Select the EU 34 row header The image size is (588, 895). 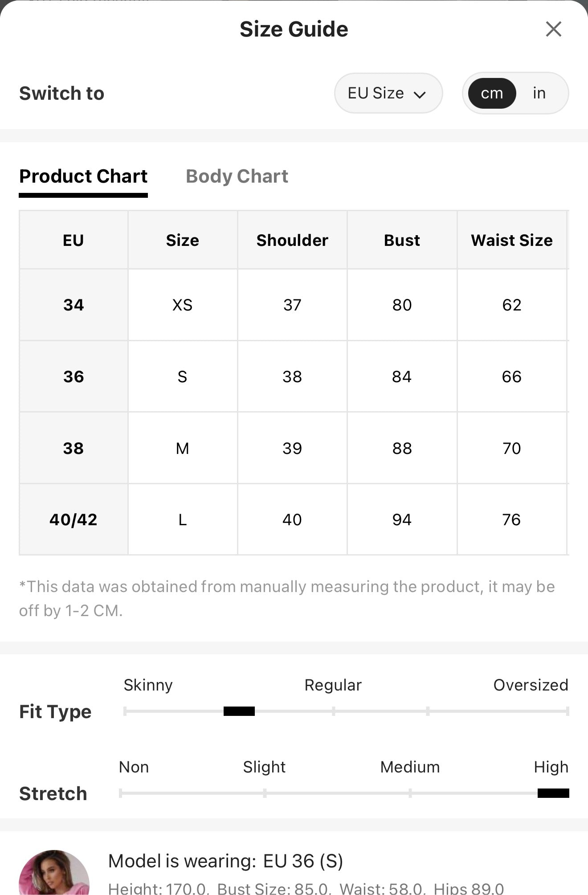(x=73, y=305)
